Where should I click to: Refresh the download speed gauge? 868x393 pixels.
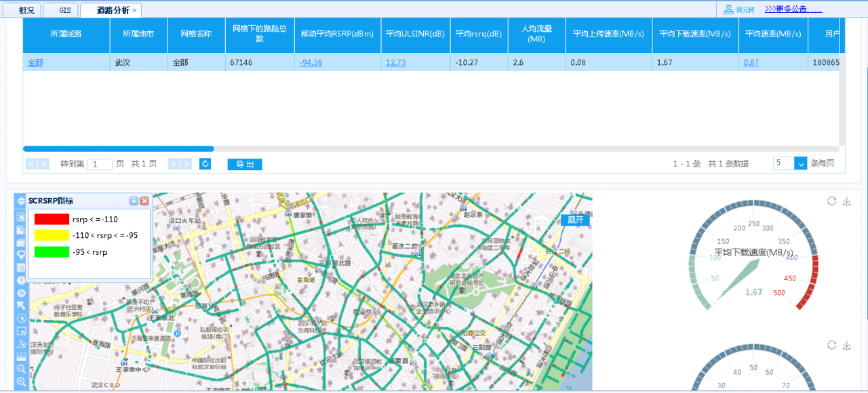[831, 201]
